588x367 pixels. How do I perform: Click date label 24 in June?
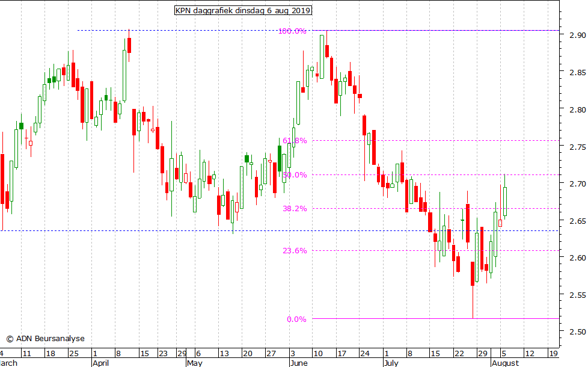[x=364, y=354]
